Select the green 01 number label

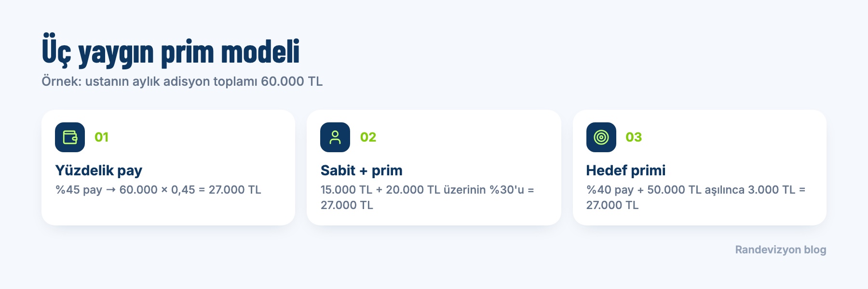(102, 137)
